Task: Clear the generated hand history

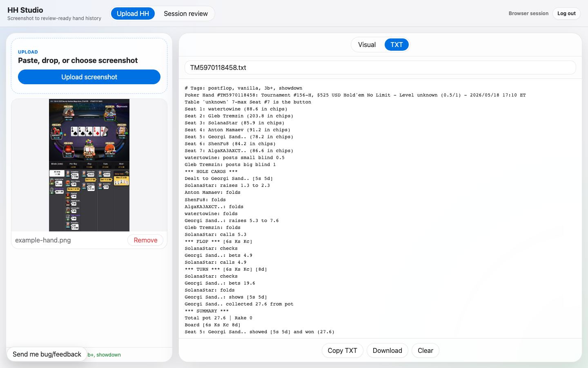Action: pos(425,350)
